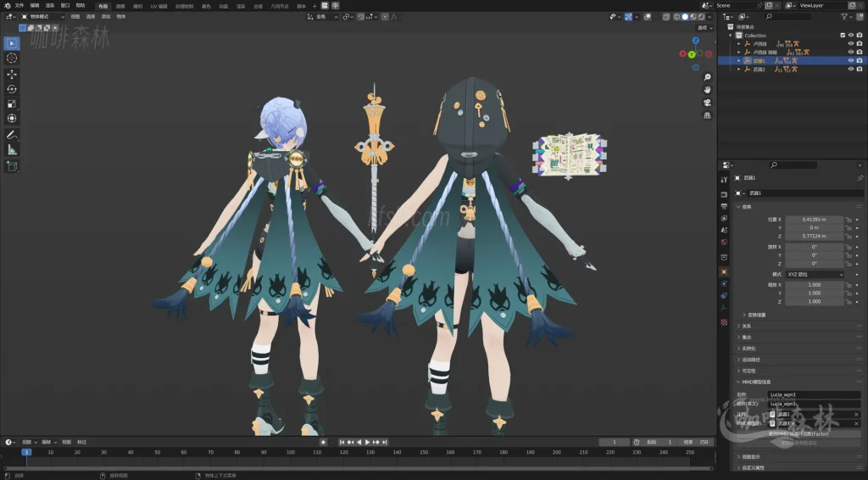Select the Move tool
Viewport: 868px width, 480px height.
click(x=12, y=74)
